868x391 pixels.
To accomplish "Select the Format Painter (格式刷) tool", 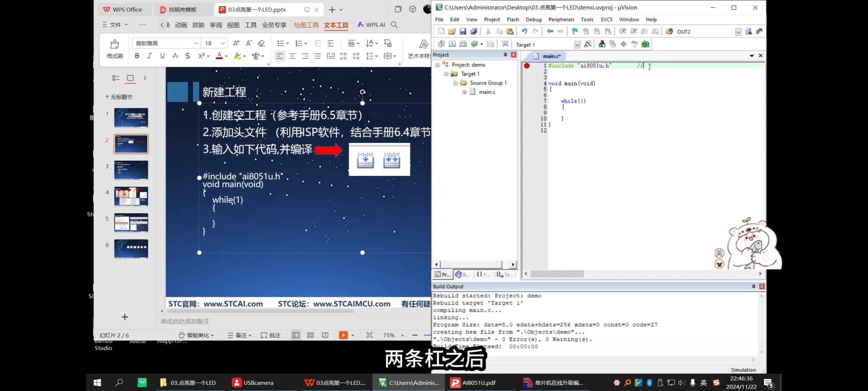I will [x=114, y=49].
